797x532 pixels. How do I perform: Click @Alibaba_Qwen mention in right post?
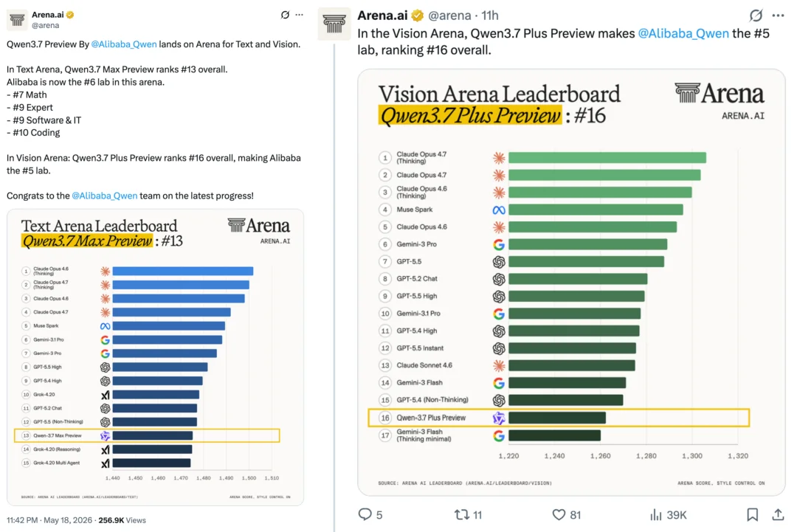(683, 33)
